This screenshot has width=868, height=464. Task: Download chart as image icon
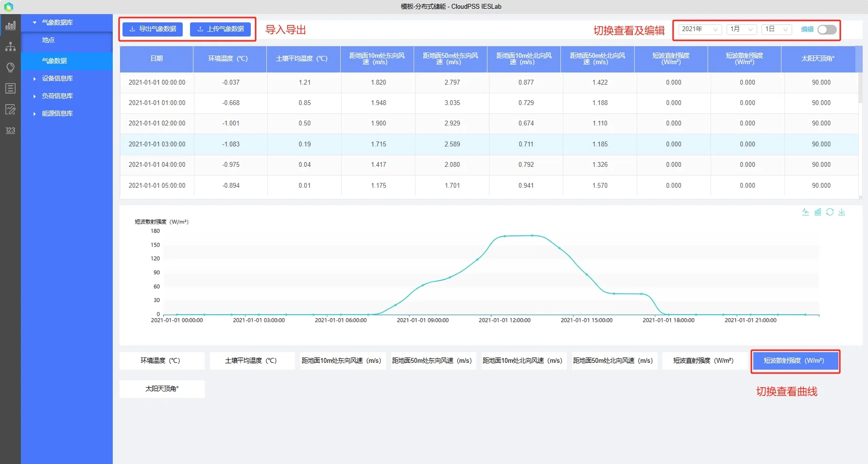pyautogui.click(x=842, y=212)
